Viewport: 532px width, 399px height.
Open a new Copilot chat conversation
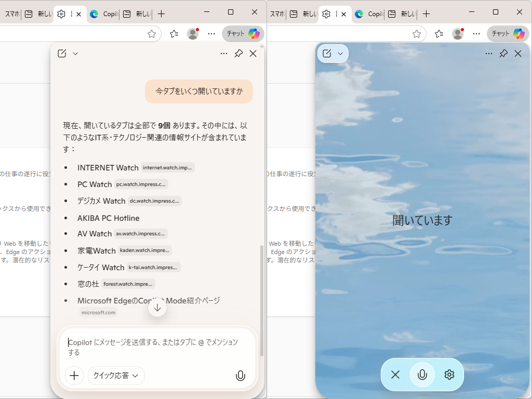(62, 53)
